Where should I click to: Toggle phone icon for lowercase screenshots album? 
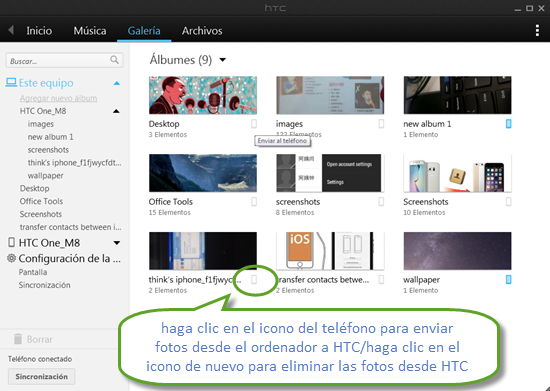point(381,202)
